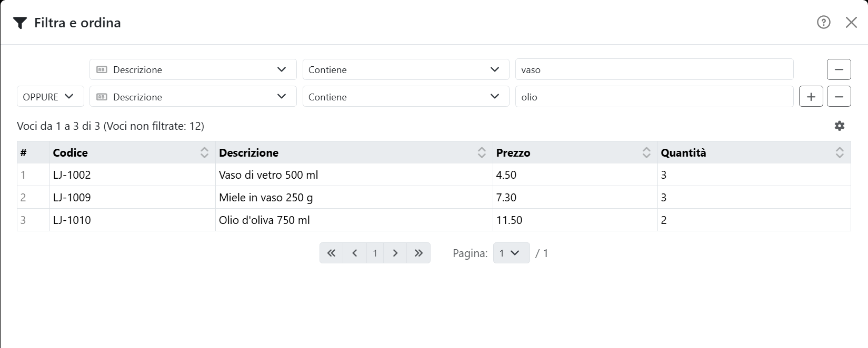Click the Quantità column header
The image size is (868, 348).
pos(754,152)
